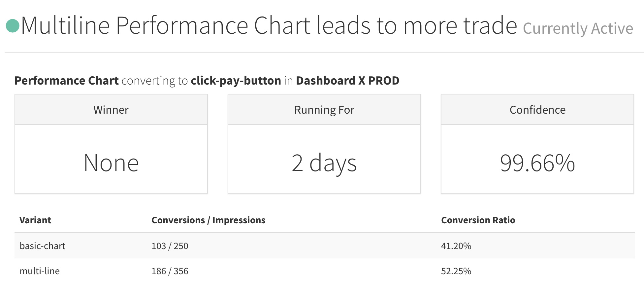Image resolution: width=644 pixels, height=298 pixels.
Task: Click the 52.25% conversion ratio cell
Action: pyautogui.click(x=456, y=271)
